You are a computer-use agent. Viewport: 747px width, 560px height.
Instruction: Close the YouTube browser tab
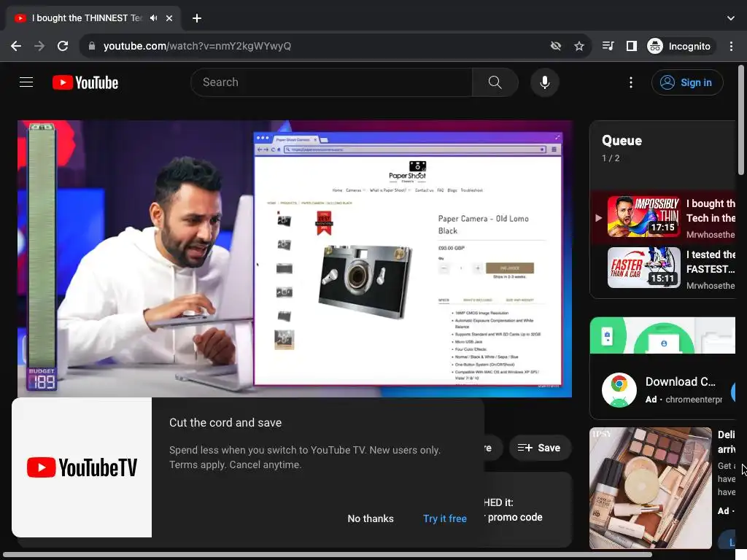169,18
